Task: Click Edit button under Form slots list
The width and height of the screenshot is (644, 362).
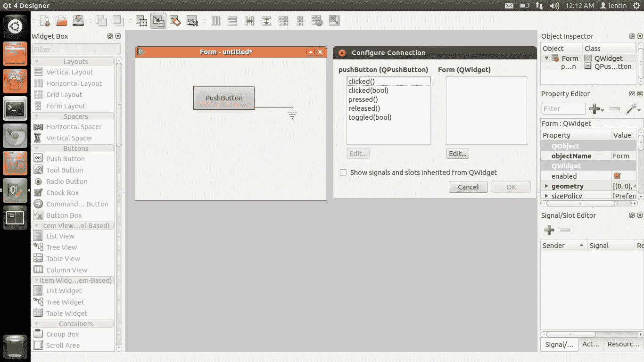Action: click(x=457, y=154)
